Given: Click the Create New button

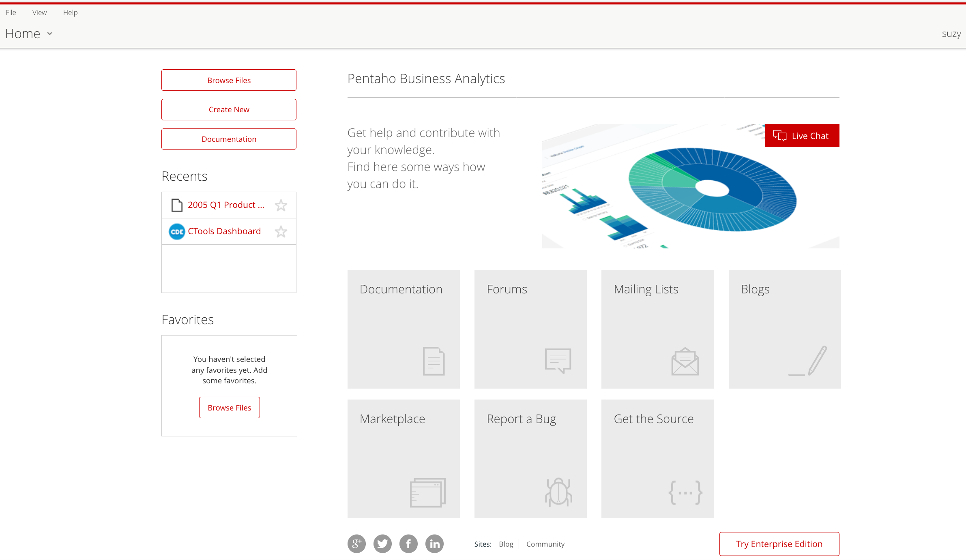Looking at the screenshot, I should pos(229,109).
